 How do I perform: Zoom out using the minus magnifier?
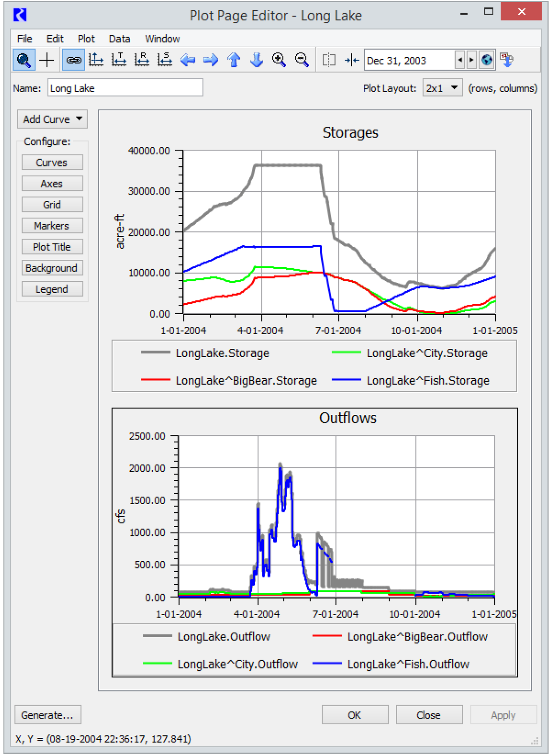pyautogui.click(x=302, y=60)
